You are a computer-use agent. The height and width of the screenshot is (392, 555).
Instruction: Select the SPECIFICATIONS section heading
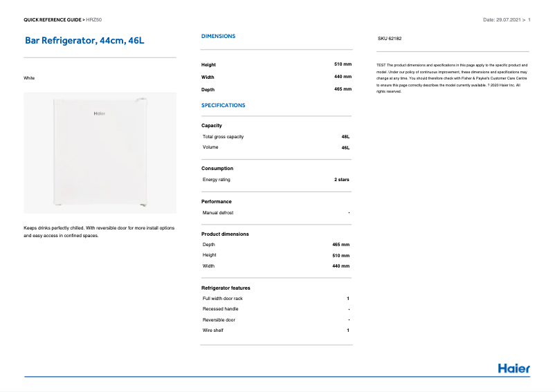[223, 105]
